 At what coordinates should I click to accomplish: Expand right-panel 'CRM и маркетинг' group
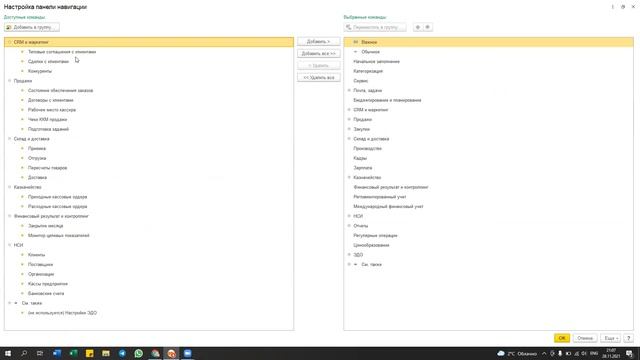(x=349, y=110)
